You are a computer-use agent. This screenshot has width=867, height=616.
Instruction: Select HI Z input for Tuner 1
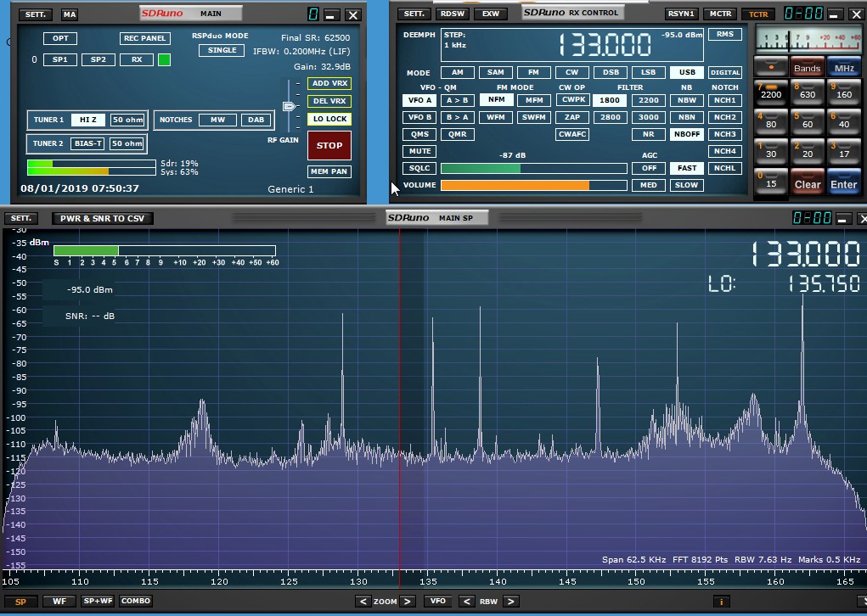pyautogui.click(x=88, y=120)
